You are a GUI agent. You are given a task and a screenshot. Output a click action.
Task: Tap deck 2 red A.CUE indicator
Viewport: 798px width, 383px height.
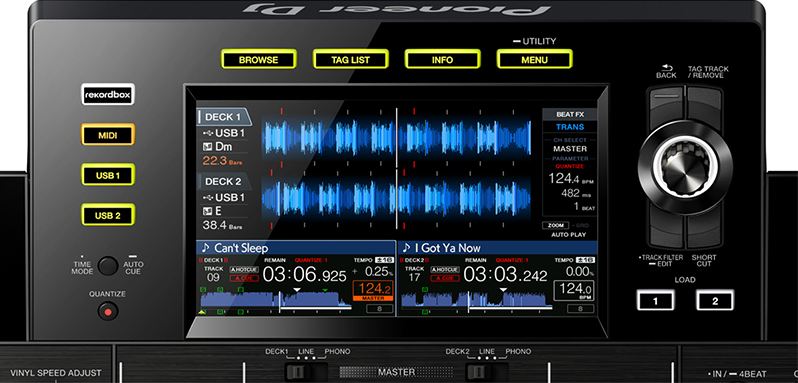(445, 278)
